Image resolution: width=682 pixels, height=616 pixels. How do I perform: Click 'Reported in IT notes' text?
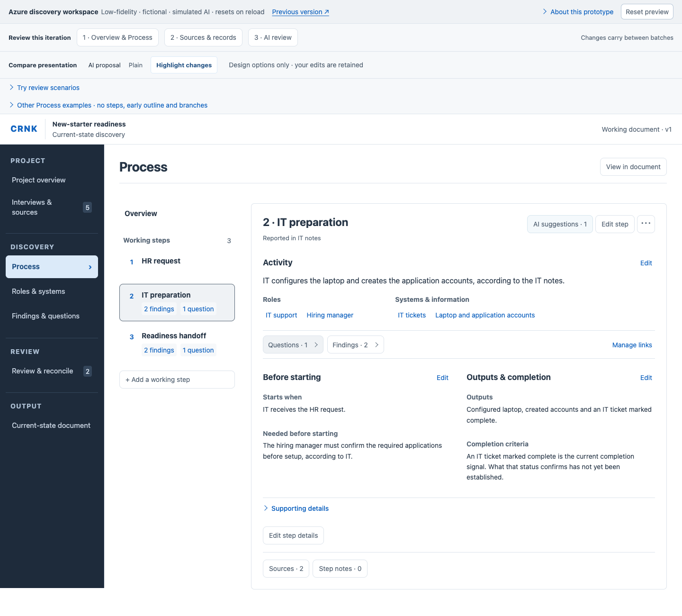(292, 238)
